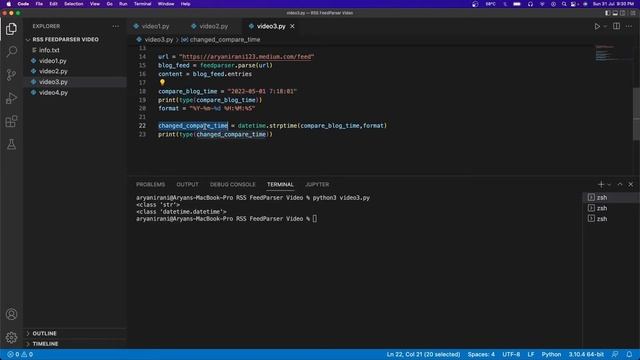Screen dimensions: 640x360
Task: Open the Selection menu
Action: tap(73, 4)
